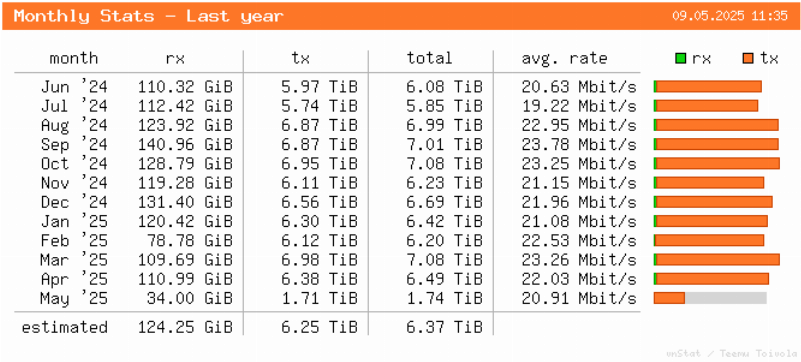Click the Dec '24 total 6.69 TiB
This screenshot has height=362, width=801.
(444, 202)
